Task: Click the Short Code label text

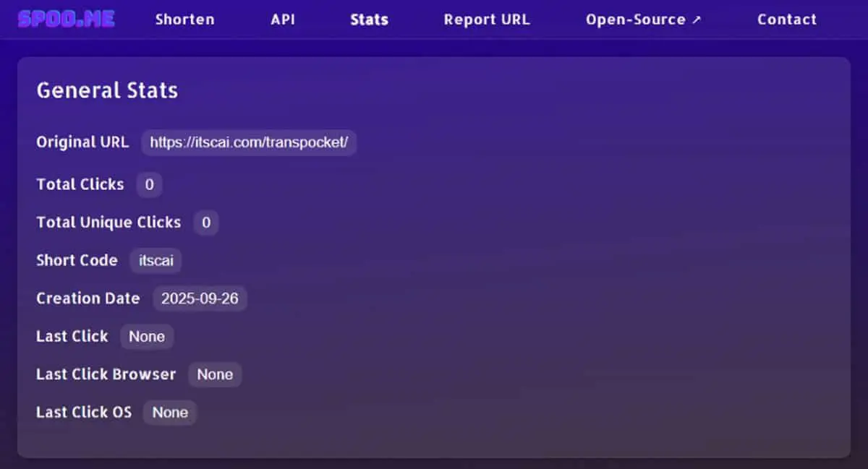Action: click(77, 260)
